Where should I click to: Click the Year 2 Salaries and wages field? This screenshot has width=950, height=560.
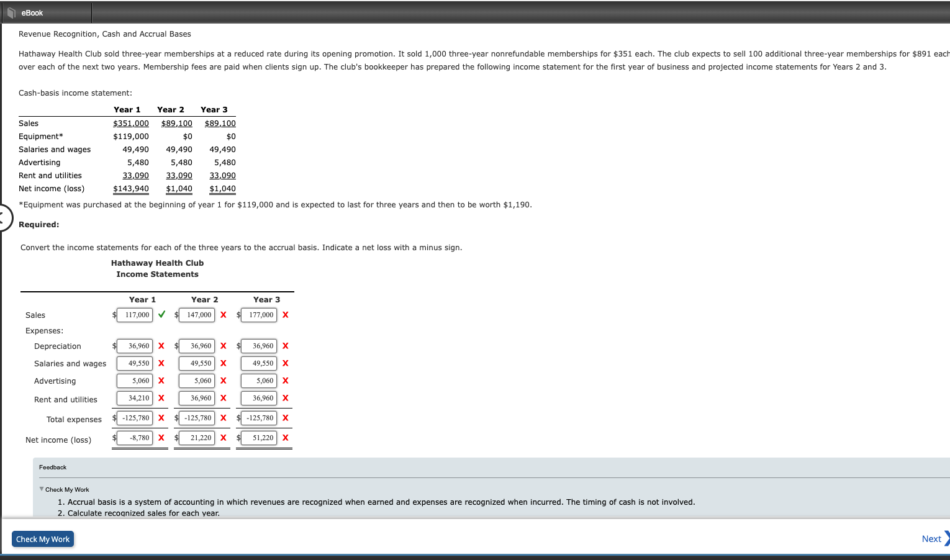tap(197, 363)
